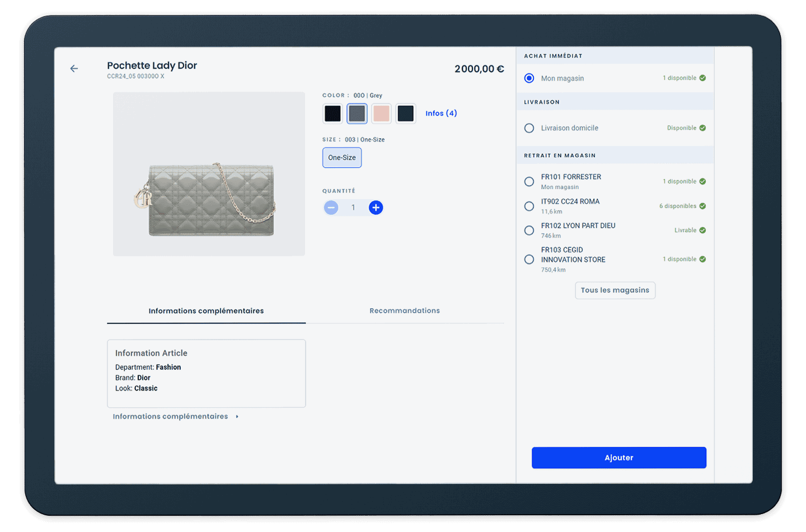The width and height of the screenshot is (806, 532).
Task: Pick the pink color swatch
Action: [x=381, y=114]
